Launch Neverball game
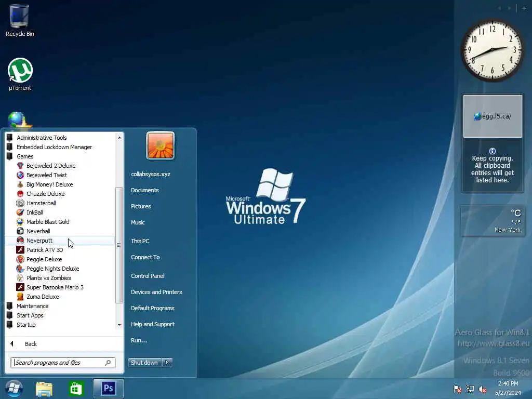The image size is (532, 399). point(38,231)
